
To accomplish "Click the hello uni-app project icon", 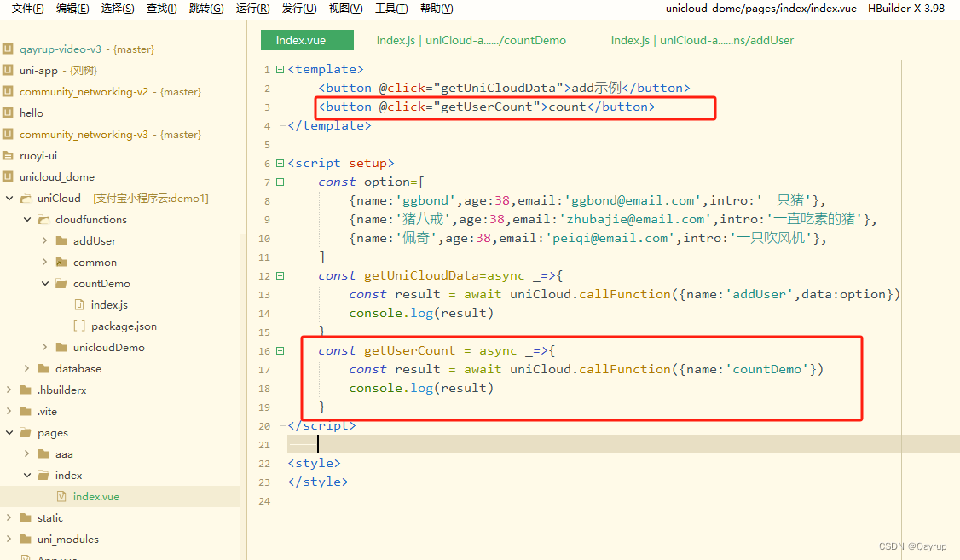I will pyautogui.click(x=10, y=113).
